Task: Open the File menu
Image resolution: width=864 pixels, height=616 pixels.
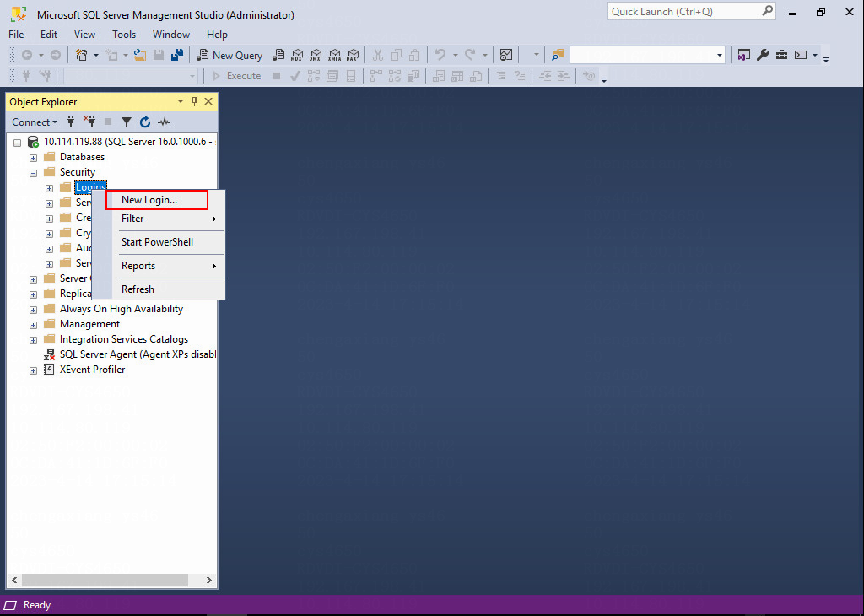Action: 16,34
